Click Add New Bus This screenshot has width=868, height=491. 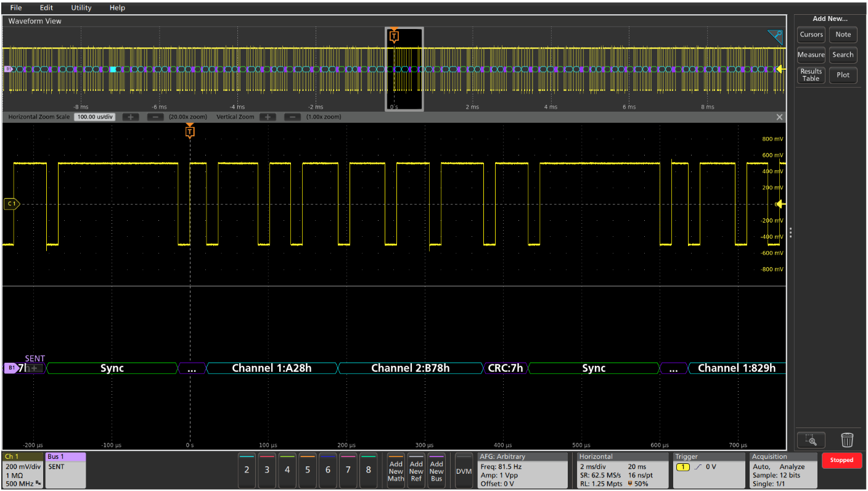pyautogui.click(x=436, y=469)
